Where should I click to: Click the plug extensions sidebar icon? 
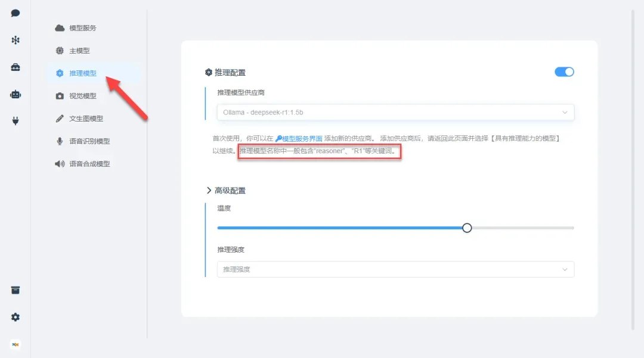[15, 120]
